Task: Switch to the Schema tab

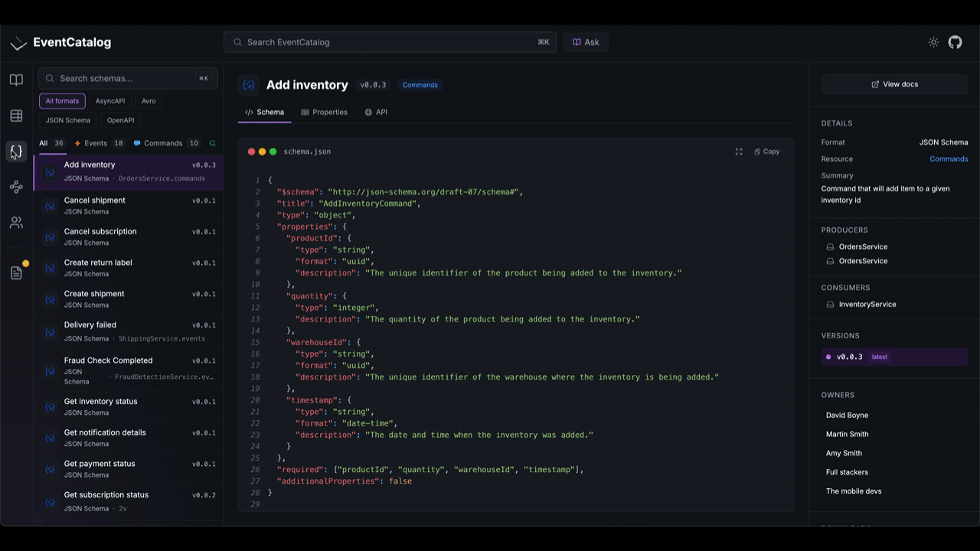Action: pos(264,112)
